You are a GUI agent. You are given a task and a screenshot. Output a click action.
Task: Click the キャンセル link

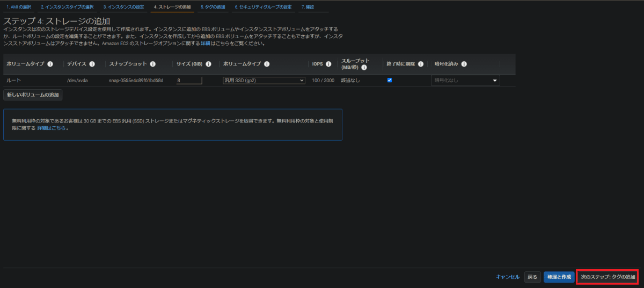508,277
